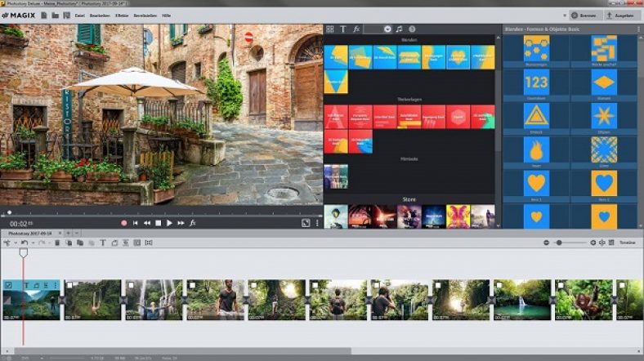
Task: Stop playback with the square stop button
Action: [x=159, y=222]
